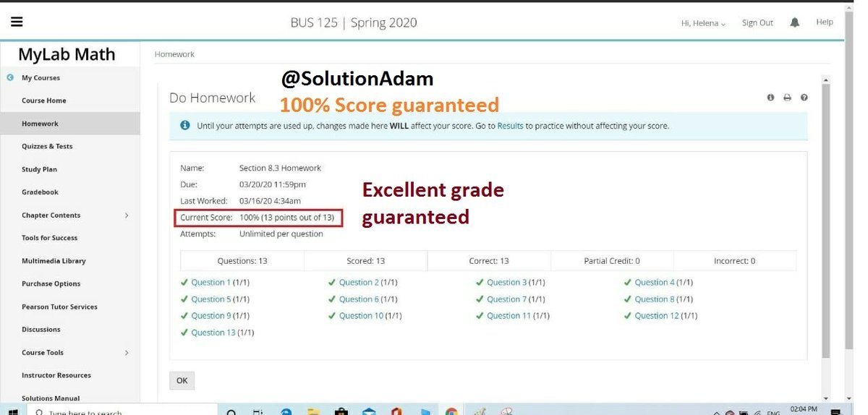This screenshot has width=868, height=415.
Task: Click the Section 8.3 Homework name
Action: [280, 168]
